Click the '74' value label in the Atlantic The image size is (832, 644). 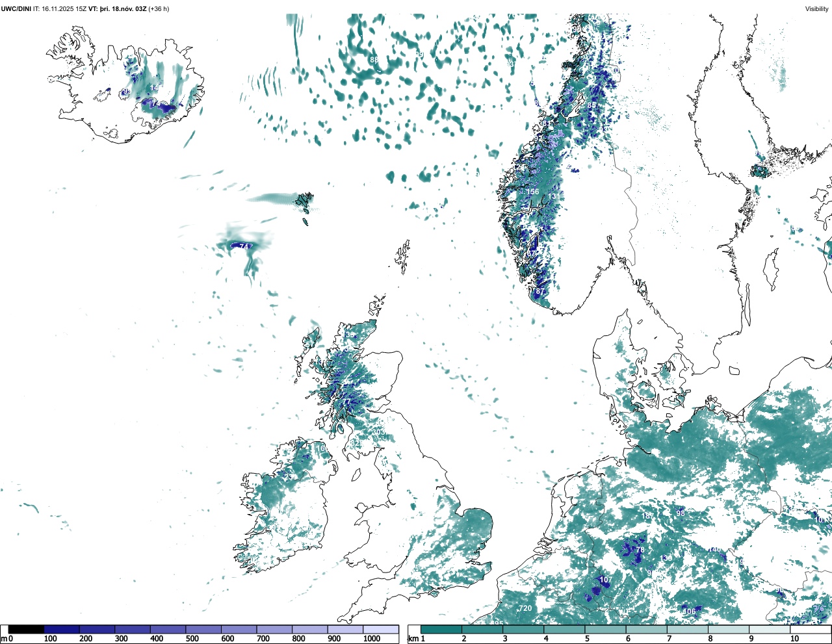click(x=244, y=246)
